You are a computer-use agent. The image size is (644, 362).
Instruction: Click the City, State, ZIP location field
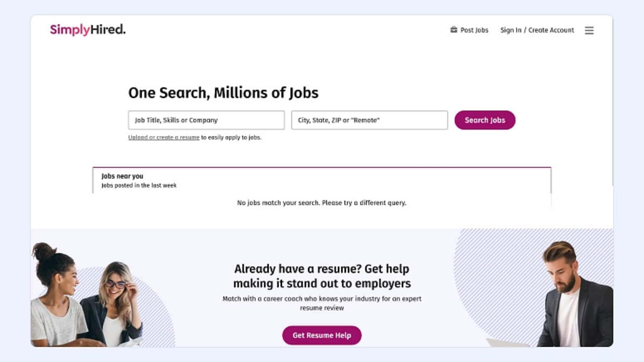click(369, 120)
